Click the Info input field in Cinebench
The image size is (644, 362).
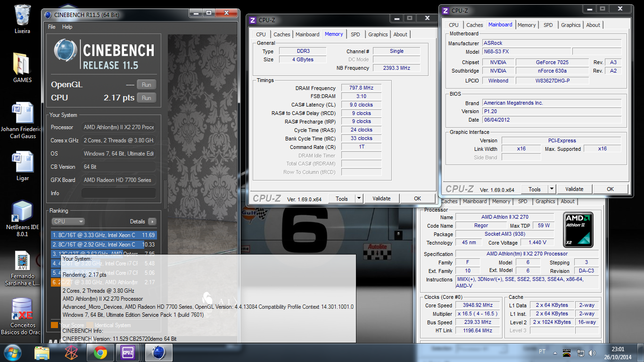118,193
